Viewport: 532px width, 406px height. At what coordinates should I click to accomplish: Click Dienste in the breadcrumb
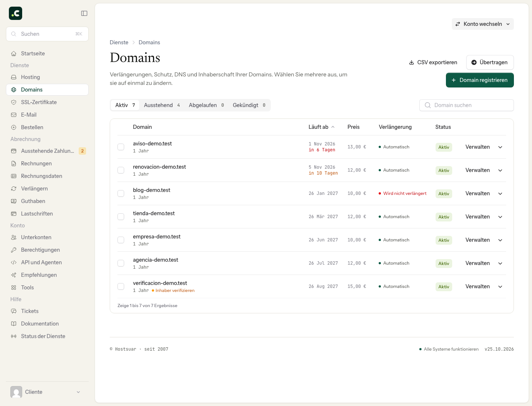(x=119, y=42)
